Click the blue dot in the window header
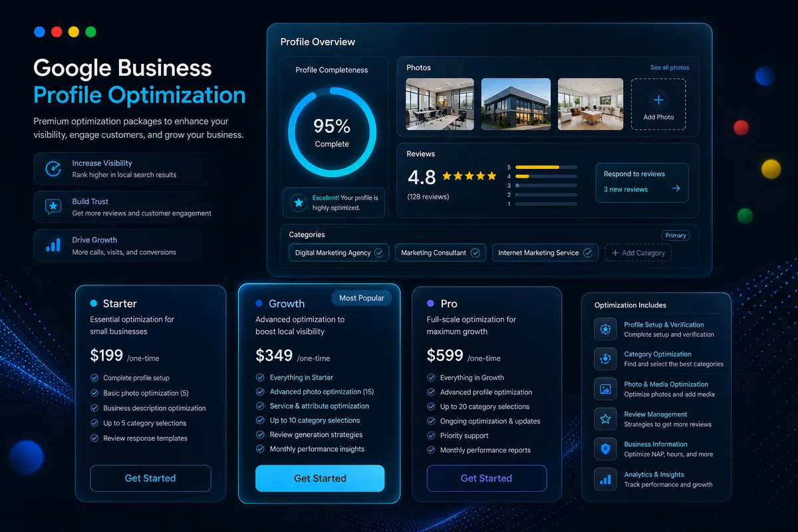The height and width of the screenshot is (532, 798). tap(39, 31)
